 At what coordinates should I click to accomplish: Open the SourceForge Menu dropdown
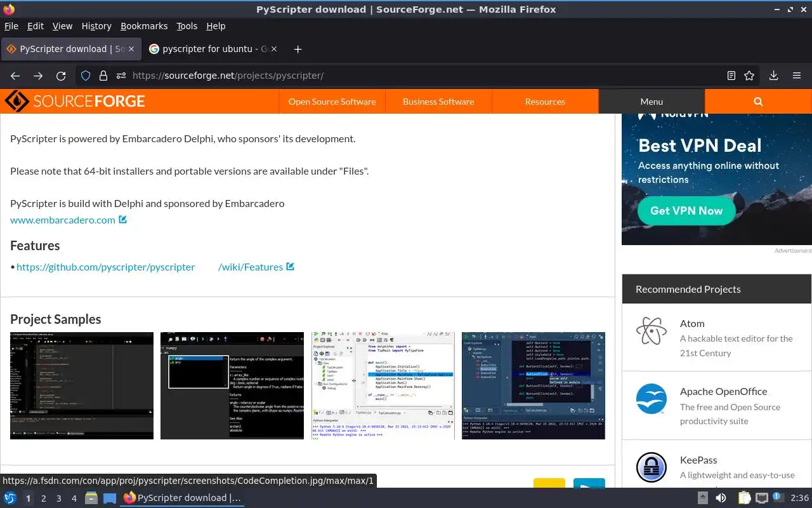pos(652,102)
